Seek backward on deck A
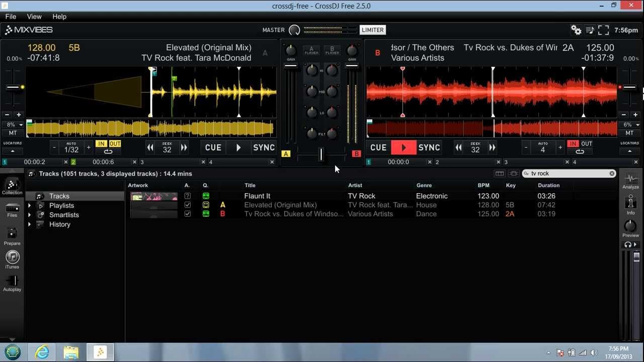The image size is (644, 362). (x=150, y=148)
